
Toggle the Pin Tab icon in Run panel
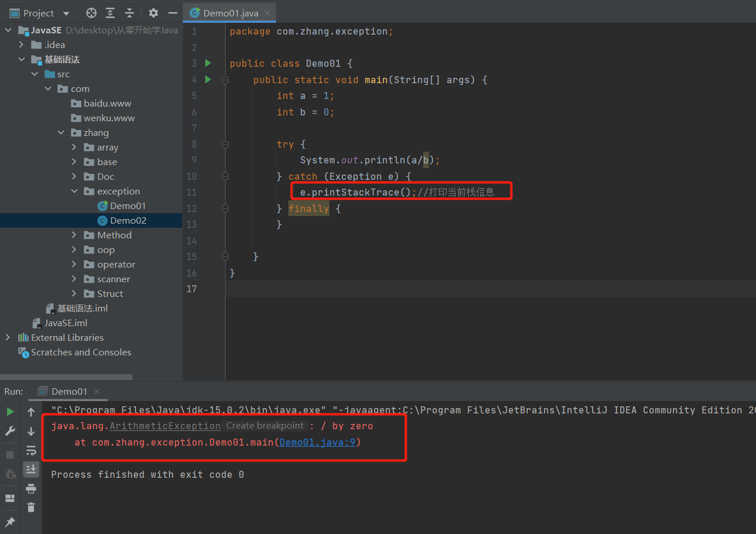pos(10,522)
